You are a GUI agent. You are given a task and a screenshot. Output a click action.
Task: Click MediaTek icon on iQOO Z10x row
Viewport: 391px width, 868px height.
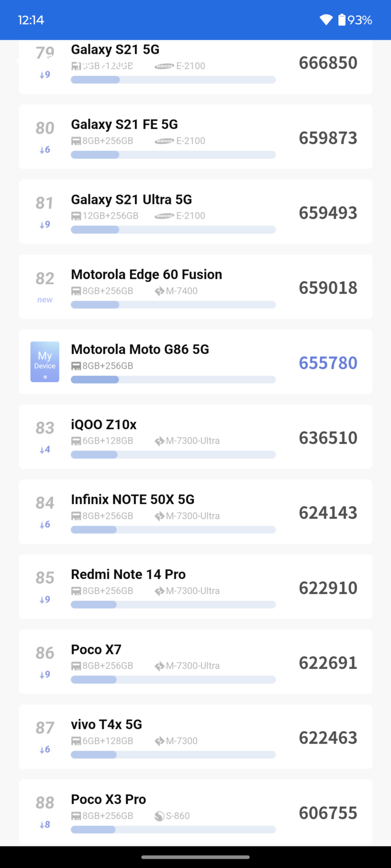click(x=159, y=441)
